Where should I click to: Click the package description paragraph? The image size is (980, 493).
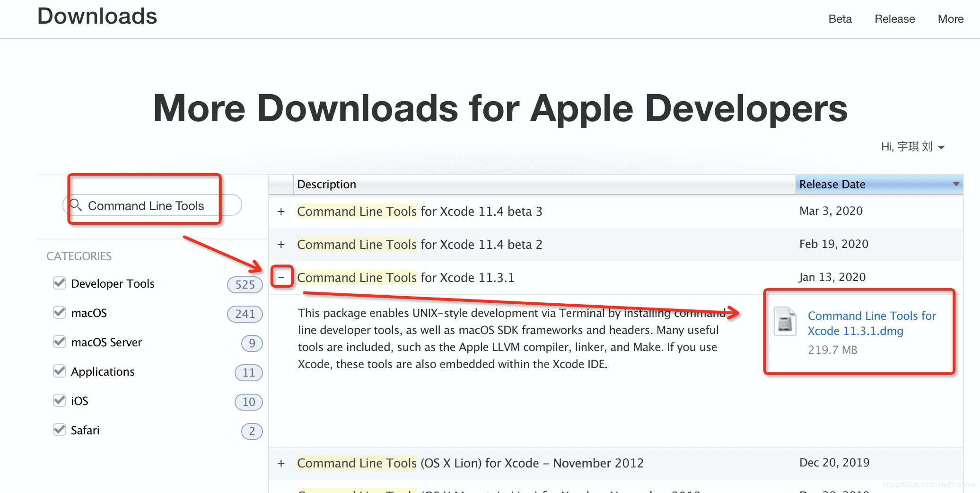(x=511, y=338)
